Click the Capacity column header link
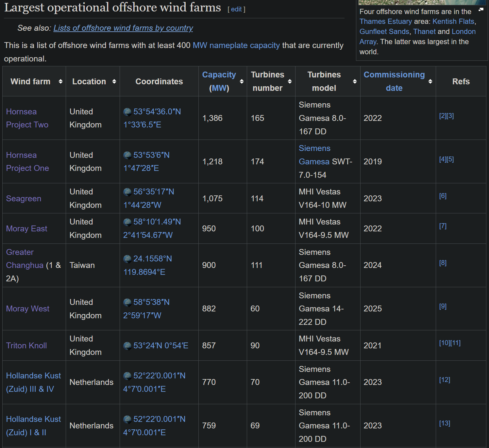This screenshot has width=489, height=448. tap(219, 75)
